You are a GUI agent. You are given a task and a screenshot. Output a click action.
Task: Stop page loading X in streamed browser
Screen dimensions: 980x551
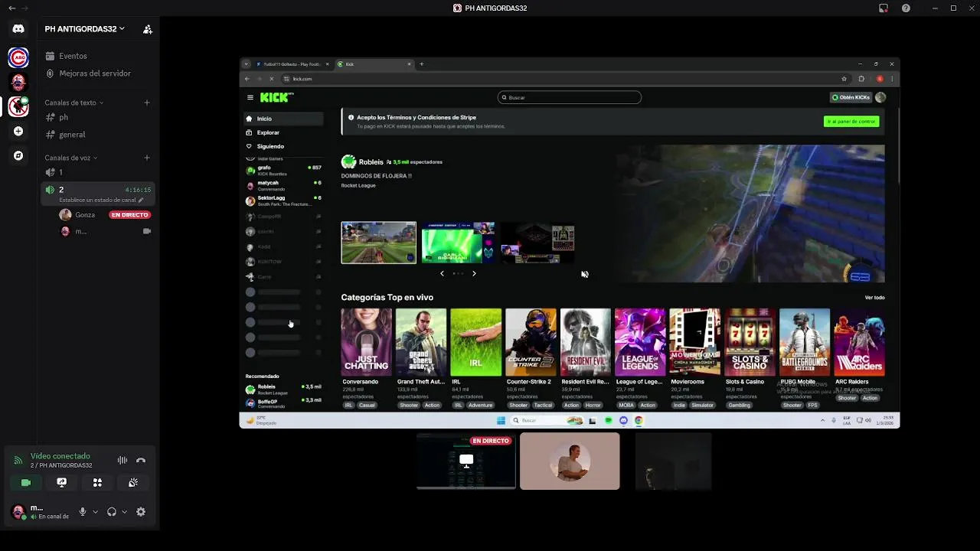click(271, 79)
